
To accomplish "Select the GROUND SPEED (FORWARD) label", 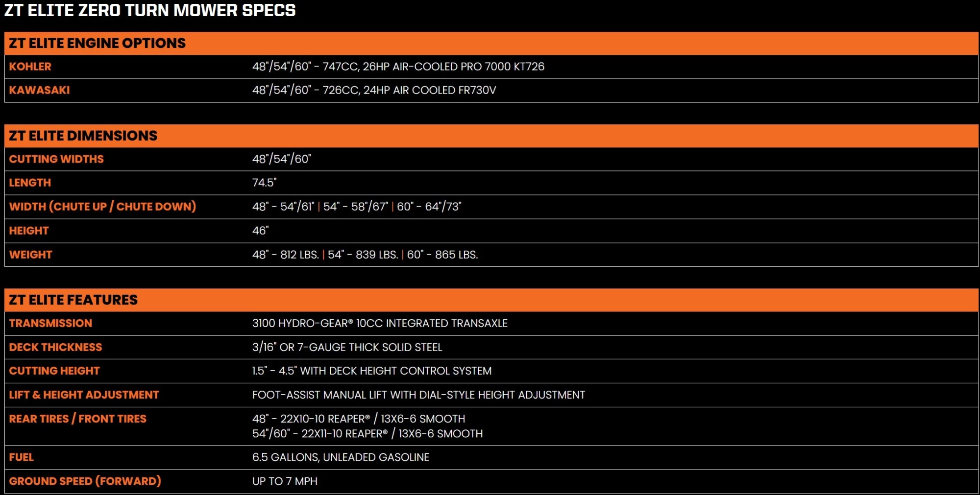I will pyautogui.click(x=85, y=481).
